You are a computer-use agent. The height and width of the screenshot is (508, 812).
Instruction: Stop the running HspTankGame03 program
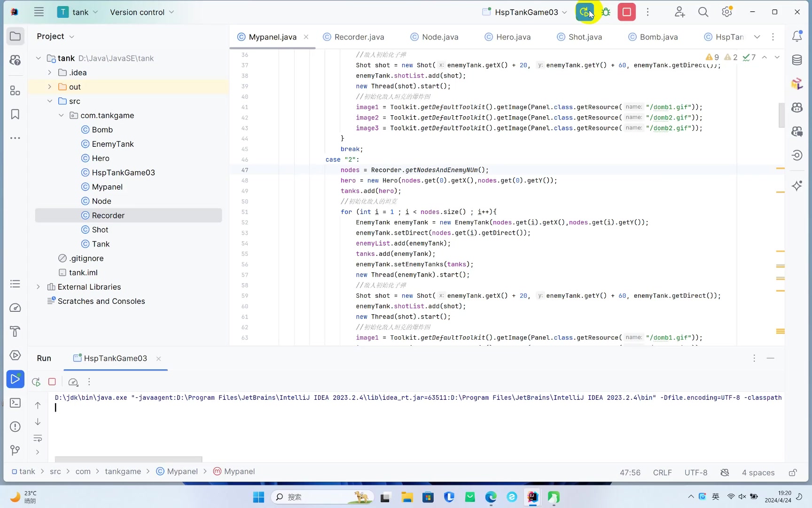click(627, 12)
